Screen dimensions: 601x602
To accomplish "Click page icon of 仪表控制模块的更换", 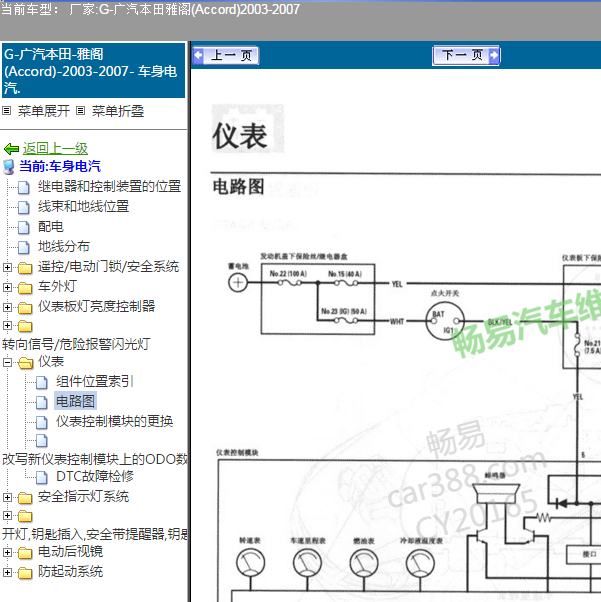I will click(42, 422).
